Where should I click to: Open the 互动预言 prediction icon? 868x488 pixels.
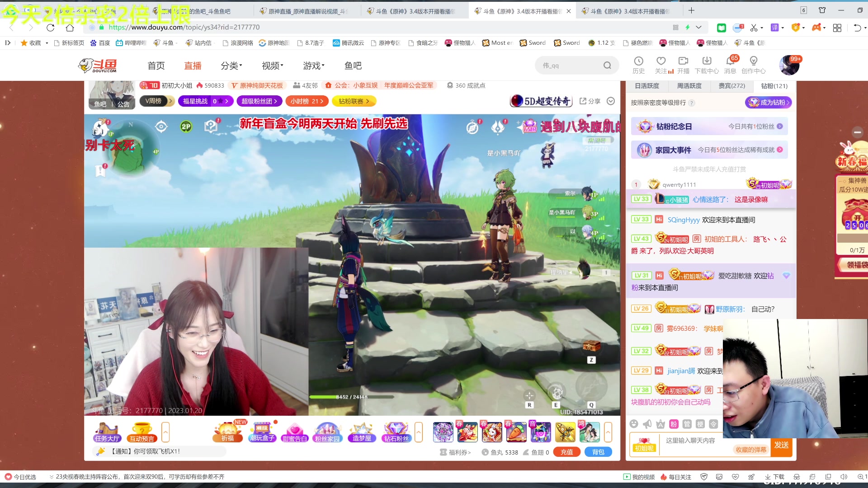(142, 432)
